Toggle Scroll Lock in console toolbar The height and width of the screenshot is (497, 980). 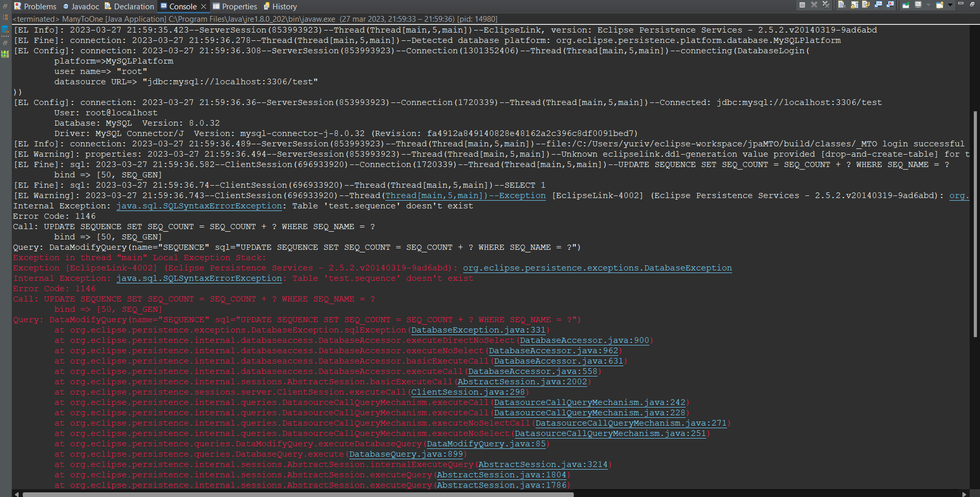854,5
